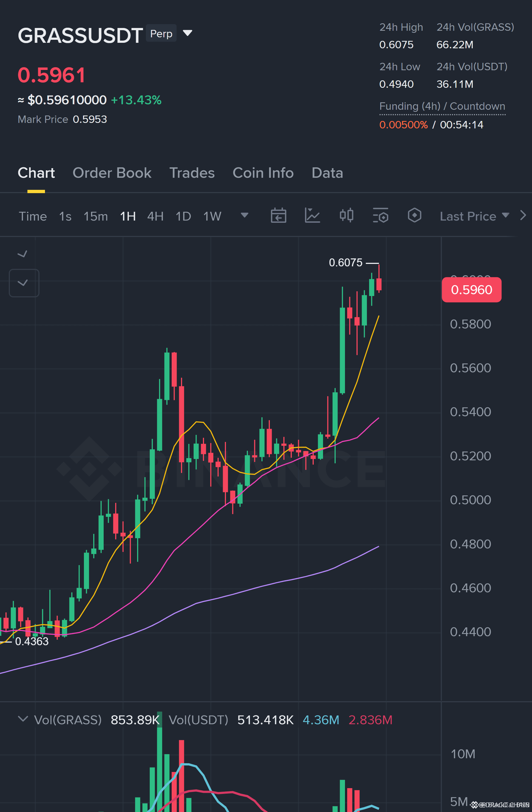Open the calendar date jump icon
Image resolution: width=532 pixels, height=812 pixels.
[278, 216]
